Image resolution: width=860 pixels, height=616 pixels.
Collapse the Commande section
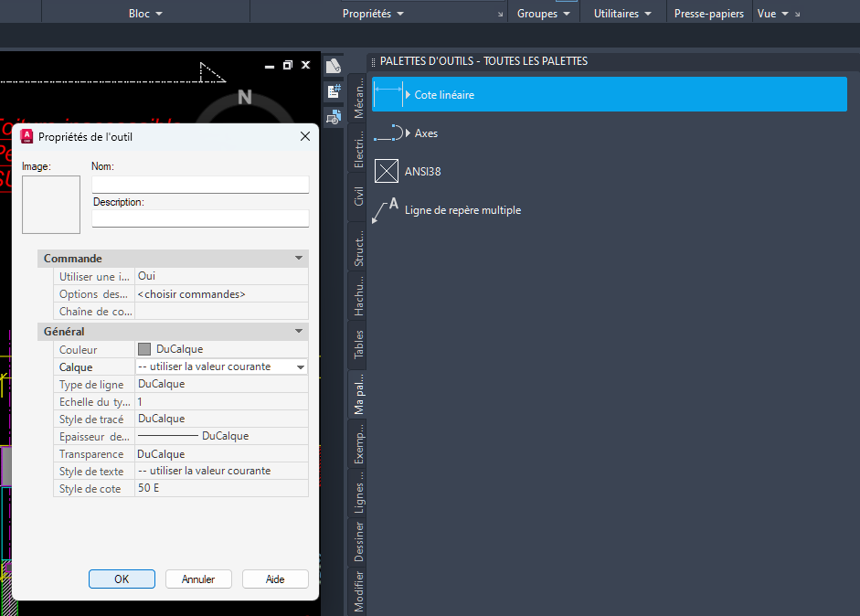tap(299, 258)
